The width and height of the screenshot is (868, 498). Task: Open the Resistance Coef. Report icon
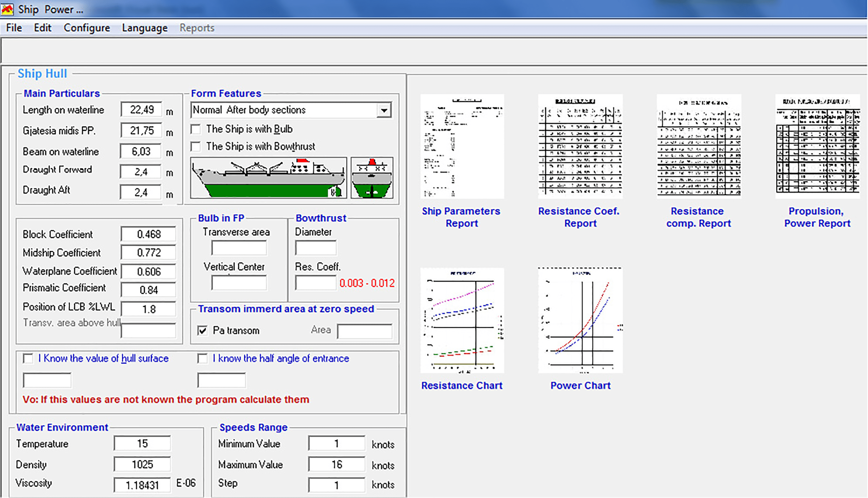pyautogui.click(x=580, y=146)
